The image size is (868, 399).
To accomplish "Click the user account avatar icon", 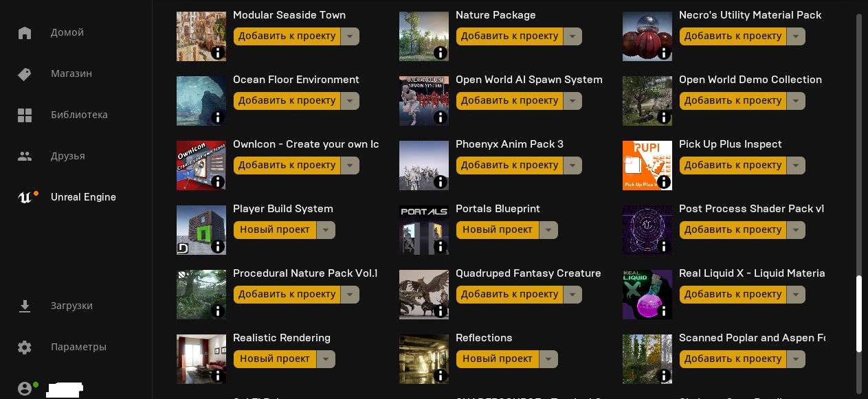I will click(25, 388).
